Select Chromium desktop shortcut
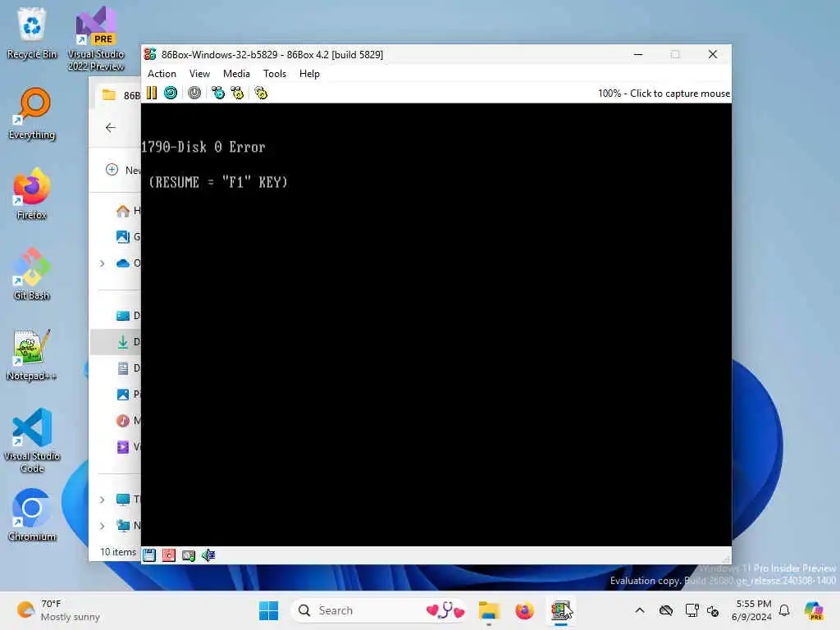The image size is (840, 630). click(x=32, y=515)
